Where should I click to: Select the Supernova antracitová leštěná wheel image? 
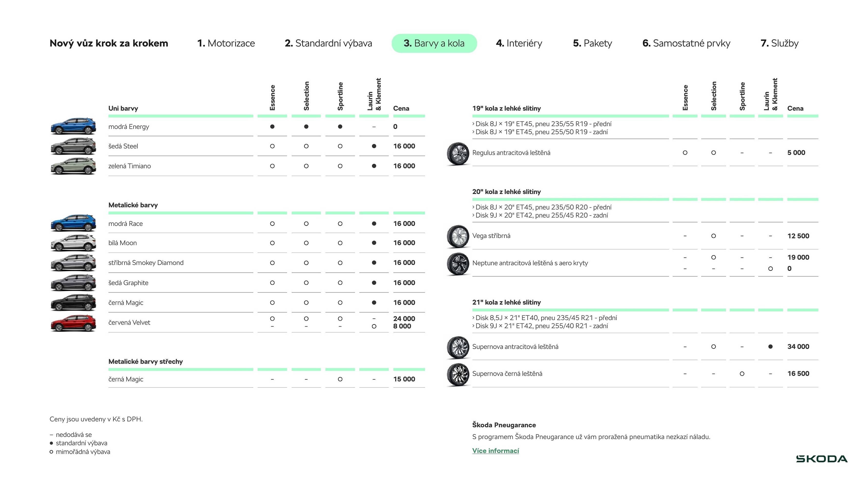point(458,347)
